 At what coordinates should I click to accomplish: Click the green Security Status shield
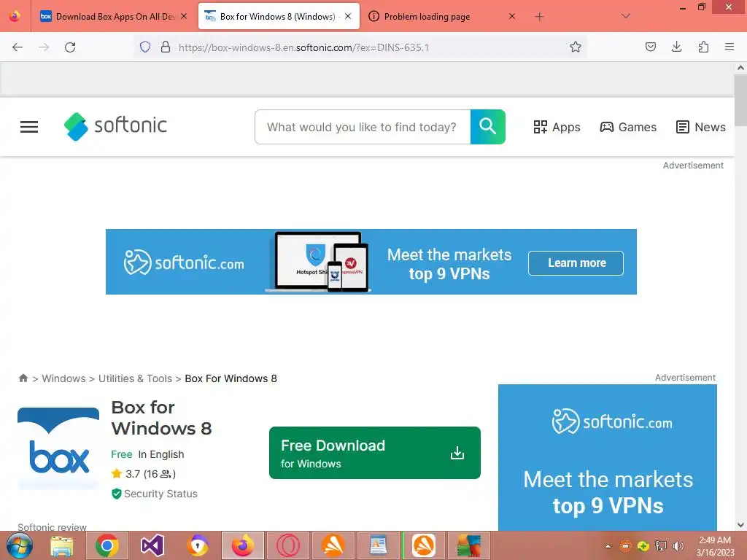pos(116,494)
